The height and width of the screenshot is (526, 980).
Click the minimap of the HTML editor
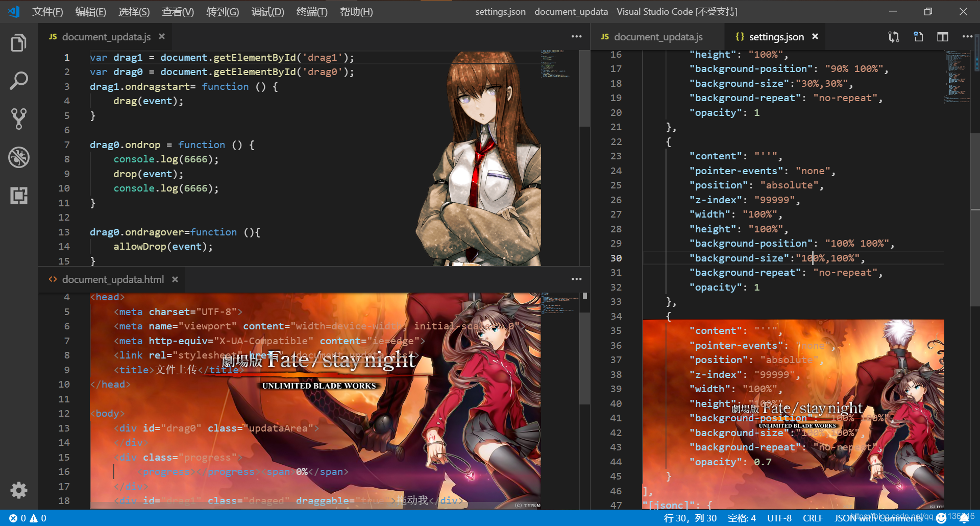point(559,302)
